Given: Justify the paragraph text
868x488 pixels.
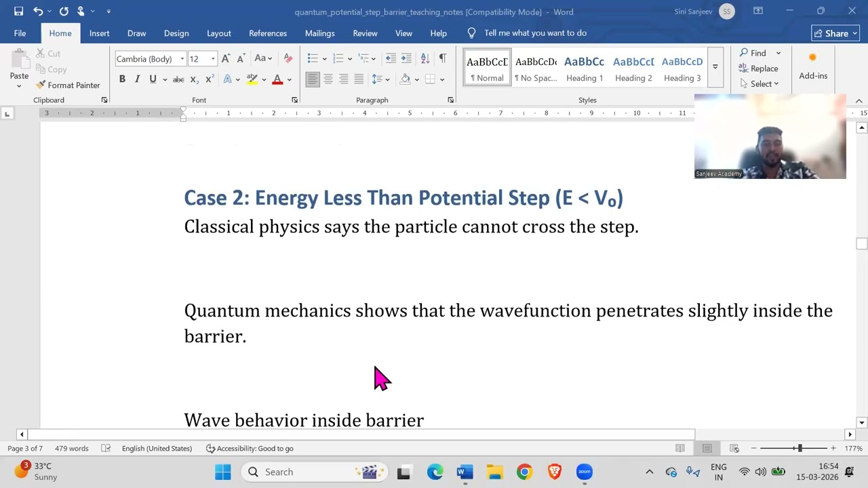Looking at the screenshot, I should click(359, 79).
